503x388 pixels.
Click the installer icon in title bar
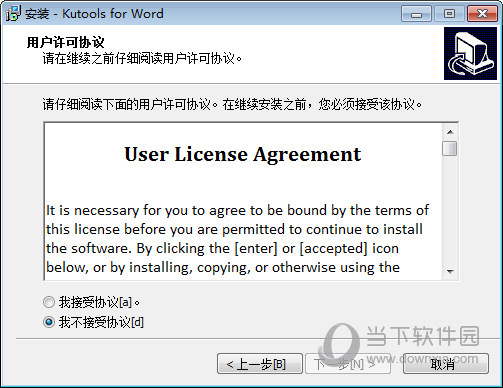pyautogui.click(x=13, y=13)
